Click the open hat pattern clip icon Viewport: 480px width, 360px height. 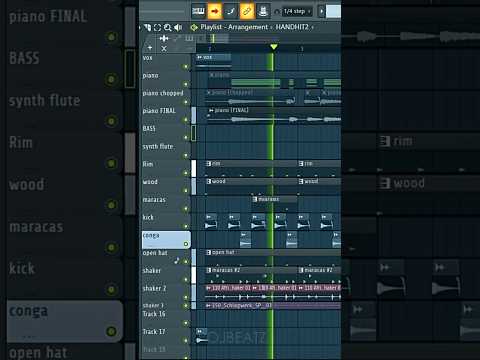[209, 252]
